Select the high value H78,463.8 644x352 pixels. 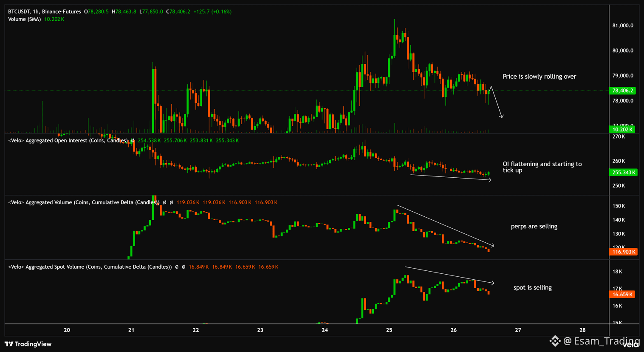pos(124,11)
